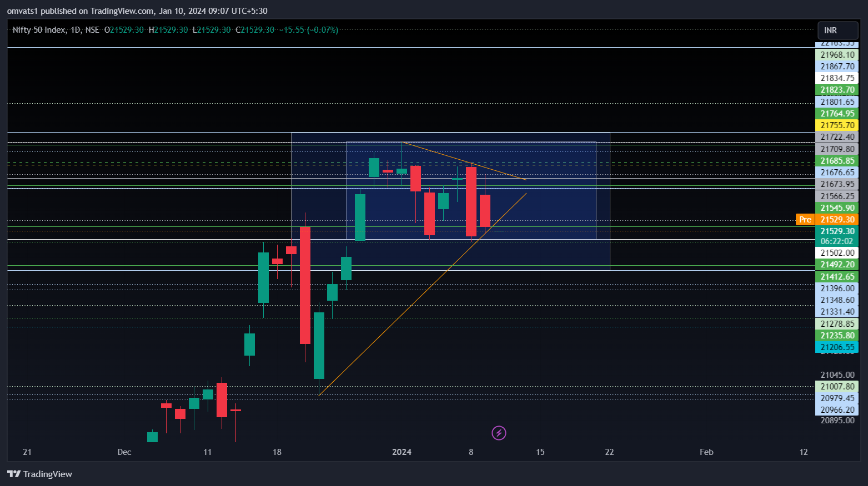Viewport: 868px width, 486px height.
Task: Select price label 21007.80
Action: 837,387
